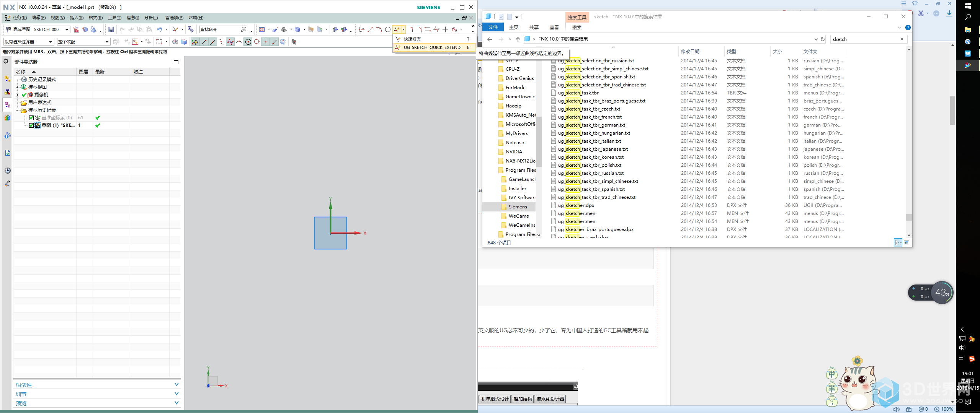
Task: Select the Arc sketch tool
Action: click(x=379, y=29)
